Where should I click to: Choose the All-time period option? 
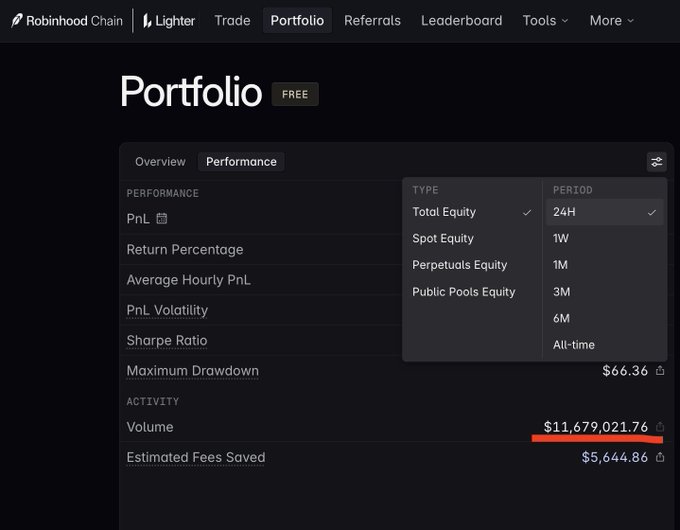[605, 345]
